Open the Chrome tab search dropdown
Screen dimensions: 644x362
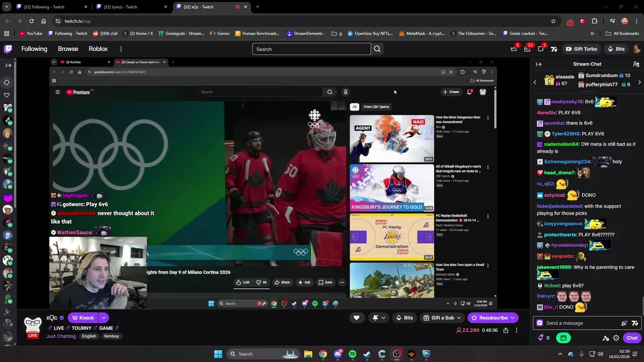[x=7, y=7]
